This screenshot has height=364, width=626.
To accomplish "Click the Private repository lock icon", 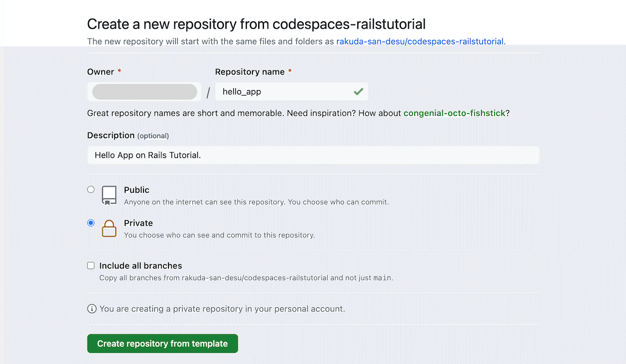I will coord(109,228).
